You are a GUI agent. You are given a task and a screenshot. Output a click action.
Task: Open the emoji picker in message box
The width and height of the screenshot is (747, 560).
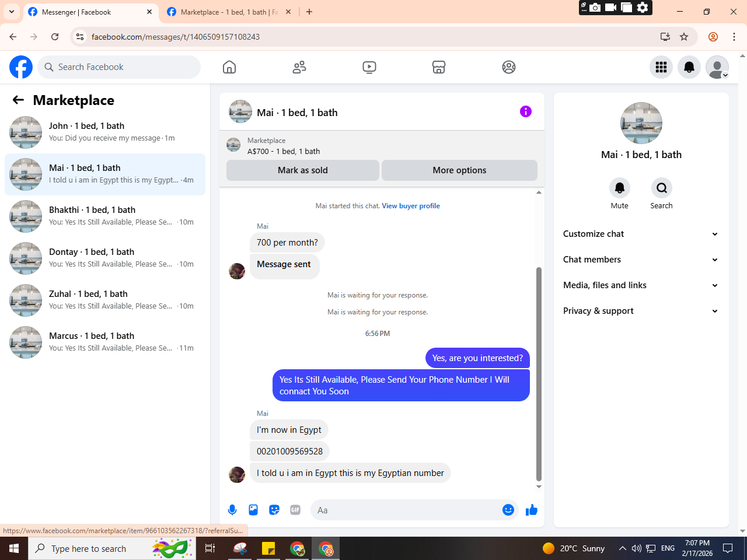[508, 510]
